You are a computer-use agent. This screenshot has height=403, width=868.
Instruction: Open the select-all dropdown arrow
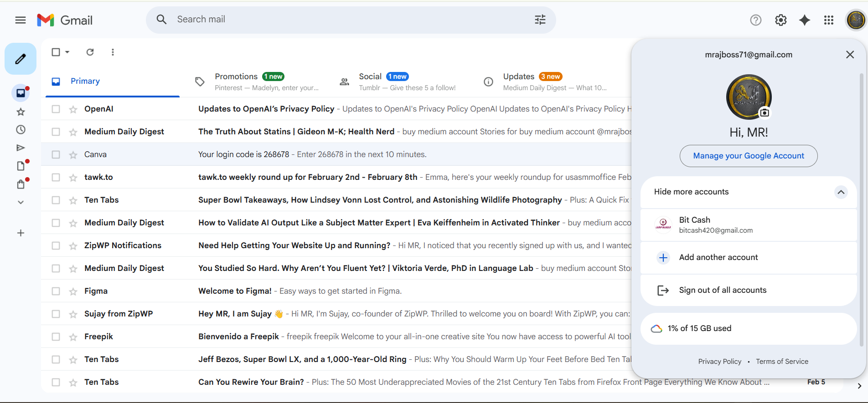pos(67,52)
